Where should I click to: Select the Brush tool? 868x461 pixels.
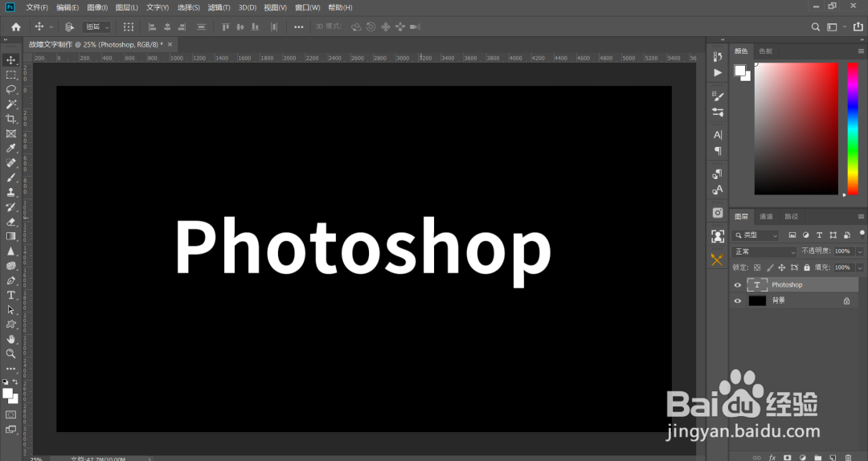coord(10,177)
